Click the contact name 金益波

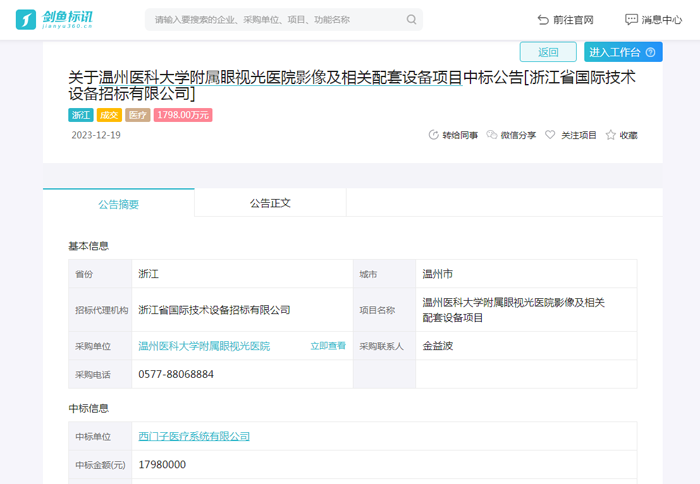pos(438,346)
